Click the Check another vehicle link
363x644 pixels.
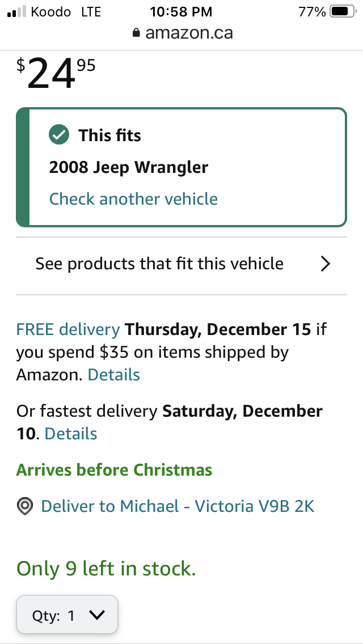point(133,199)
